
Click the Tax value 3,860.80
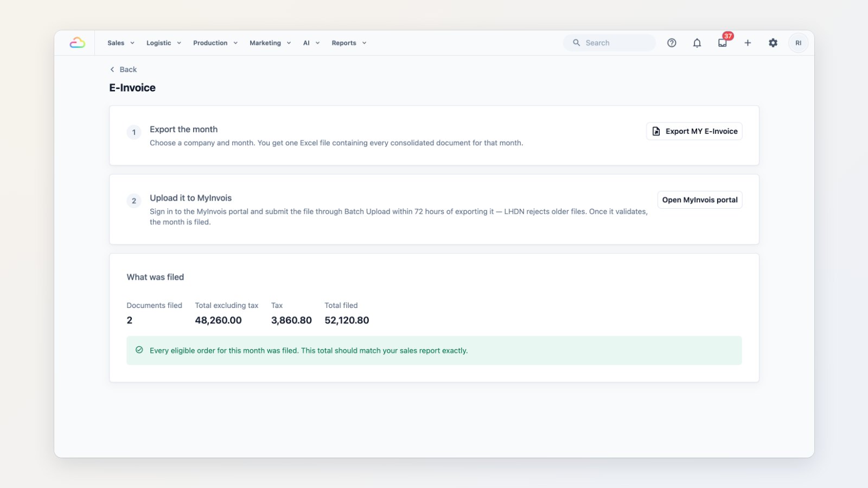[291, 320]
